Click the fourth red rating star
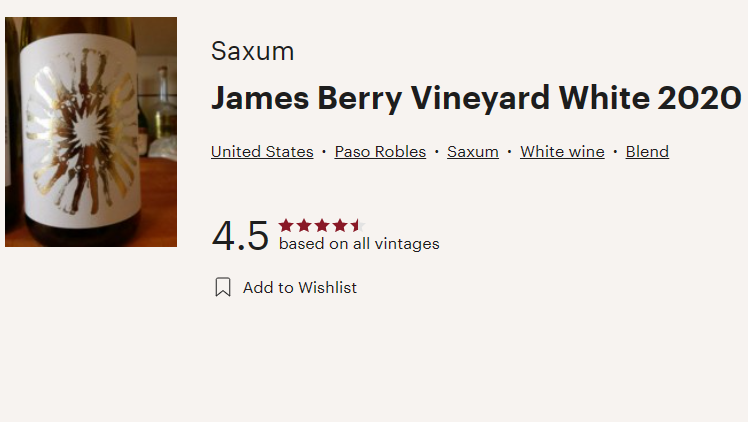Image resolution: width=748 pixels, height=422 pixels. click(x=340, y=225)
